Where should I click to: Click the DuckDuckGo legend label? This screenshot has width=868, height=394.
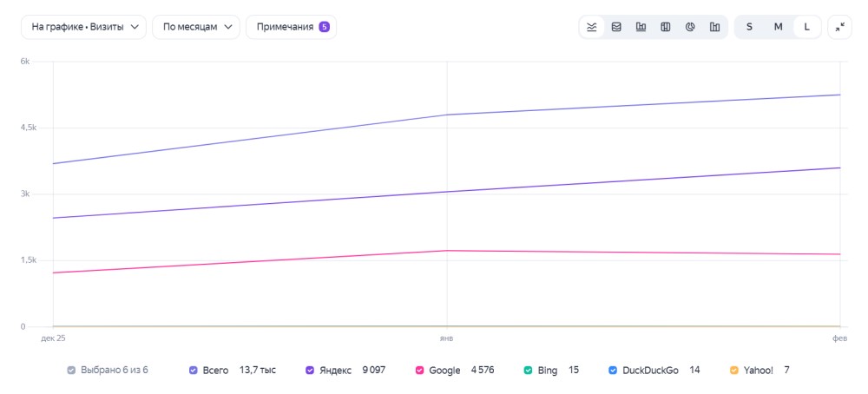650,371
